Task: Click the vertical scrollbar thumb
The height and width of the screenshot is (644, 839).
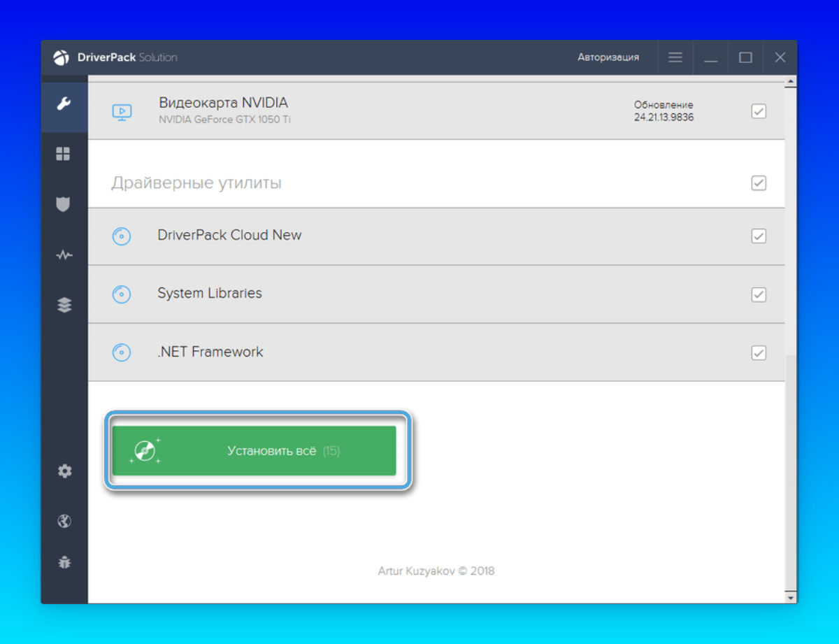Action: pyautogui.click(x=791, y=473)
